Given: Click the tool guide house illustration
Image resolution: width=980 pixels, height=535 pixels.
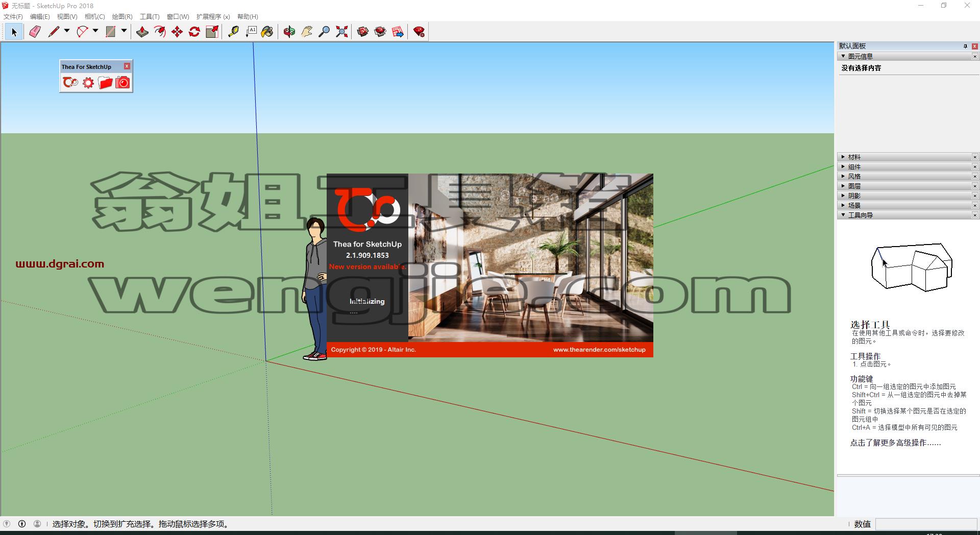Looking at the screenshot, I should [912, 267].
